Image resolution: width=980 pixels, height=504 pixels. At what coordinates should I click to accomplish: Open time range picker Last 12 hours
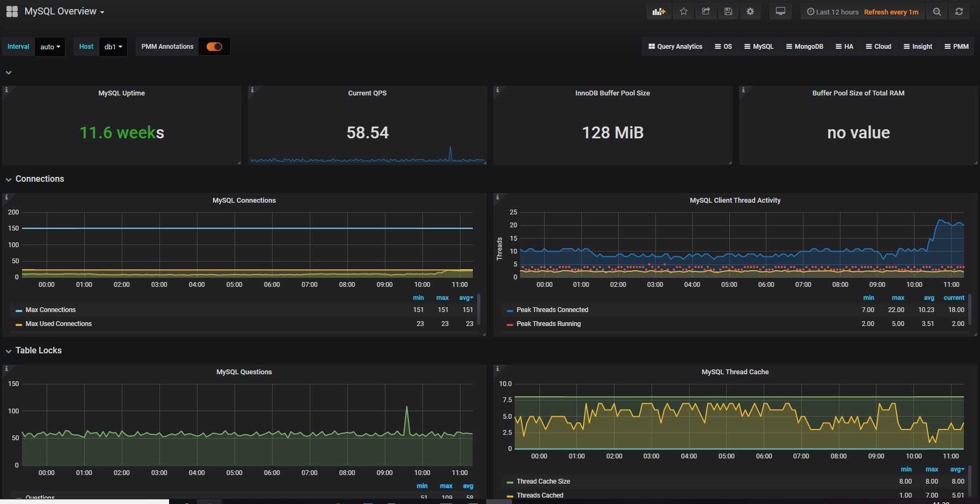pos(862,11)
